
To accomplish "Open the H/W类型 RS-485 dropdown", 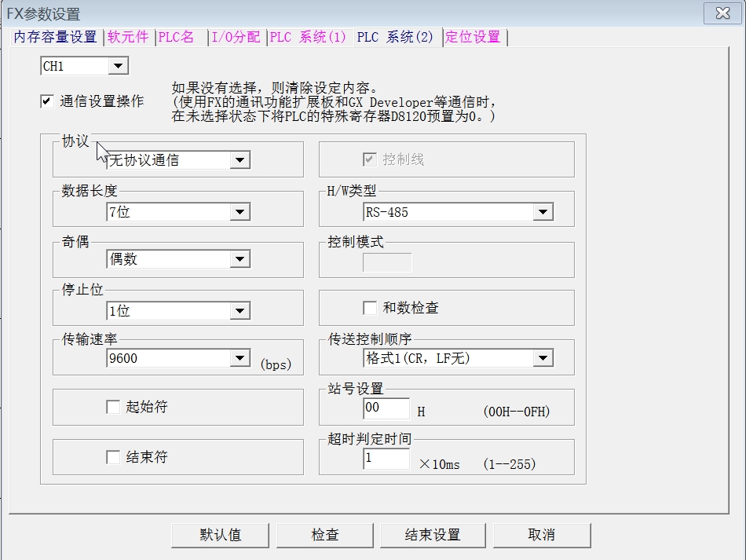I will tap(543, 212).
